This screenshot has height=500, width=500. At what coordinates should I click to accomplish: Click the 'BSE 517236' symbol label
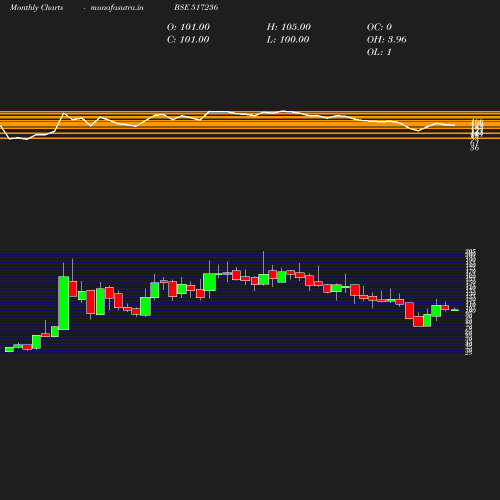coord(196,7)
